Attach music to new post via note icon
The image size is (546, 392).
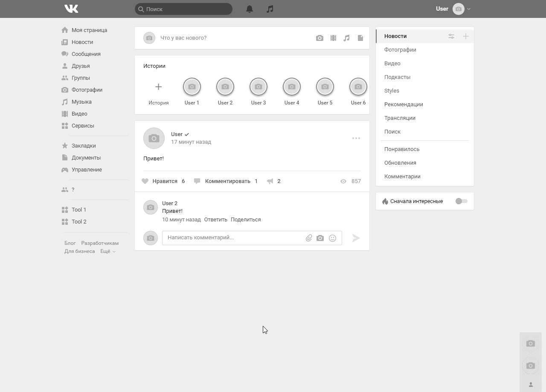(347, 38)
